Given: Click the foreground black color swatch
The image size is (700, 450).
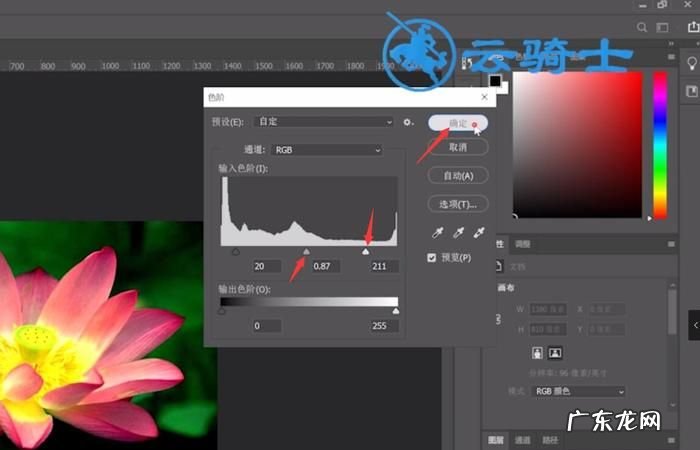Looking at the screenshot, I should coord(495,81).
